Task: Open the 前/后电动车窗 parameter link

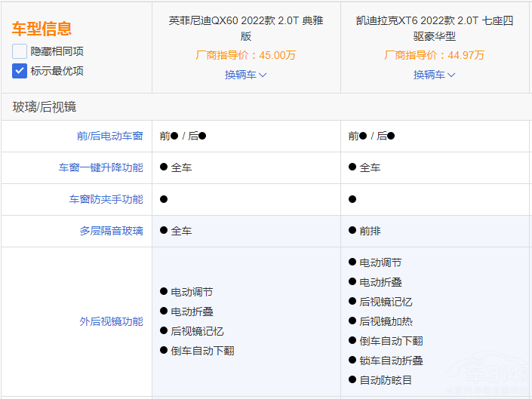Action: point(109,136)
